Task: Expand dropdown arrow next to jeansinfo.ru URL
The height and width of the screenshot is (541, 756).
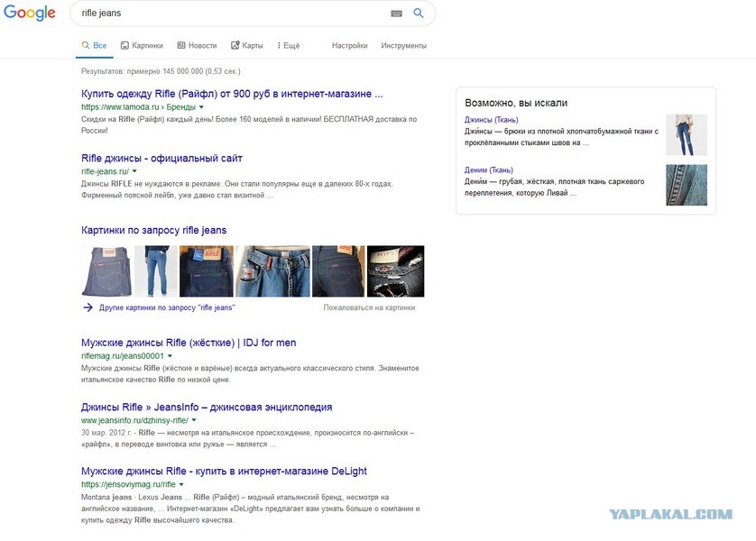Action: click(194, 420)
